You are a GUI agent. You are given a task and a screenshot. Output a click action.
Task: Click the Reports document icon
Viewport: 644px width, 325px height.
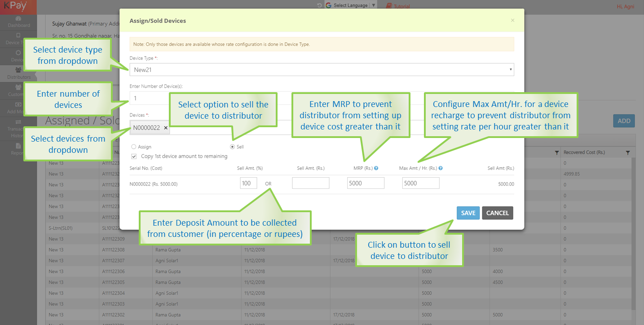pos(18,146)
